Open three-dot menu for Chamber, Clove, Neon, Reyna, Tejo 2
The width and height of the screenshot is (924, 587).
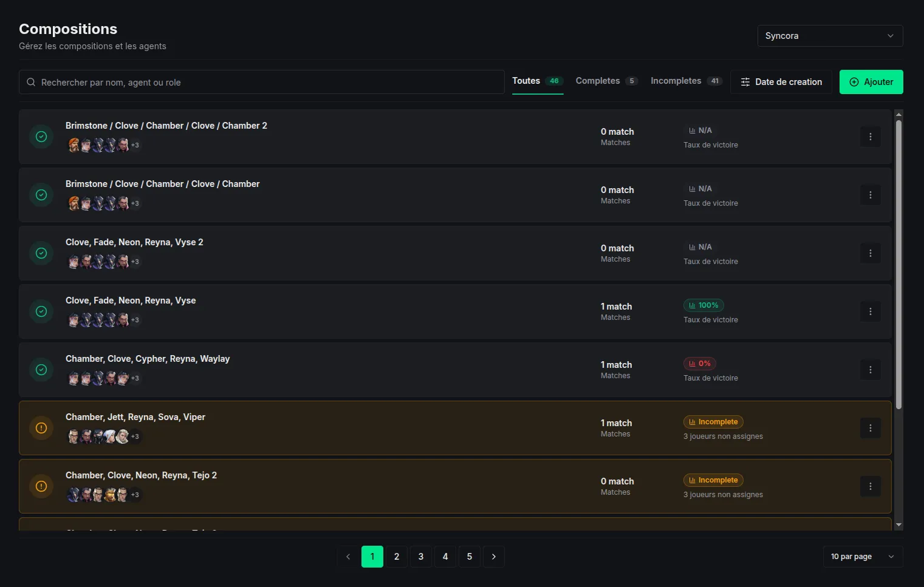870,486
